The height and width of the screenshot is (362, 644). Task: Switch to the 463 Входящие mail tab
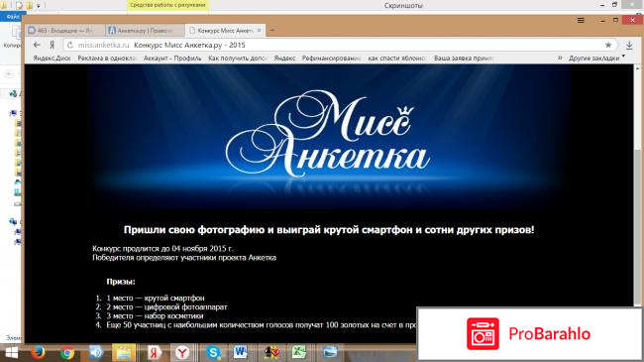[x=64, y=31]
